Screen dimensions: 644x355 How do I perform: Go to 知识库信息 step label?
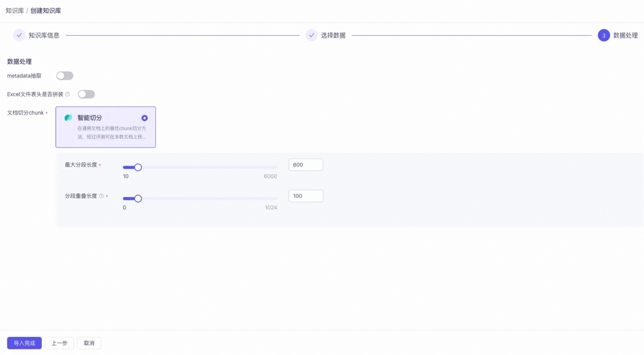pyautogui.click(x=44, y=35)
